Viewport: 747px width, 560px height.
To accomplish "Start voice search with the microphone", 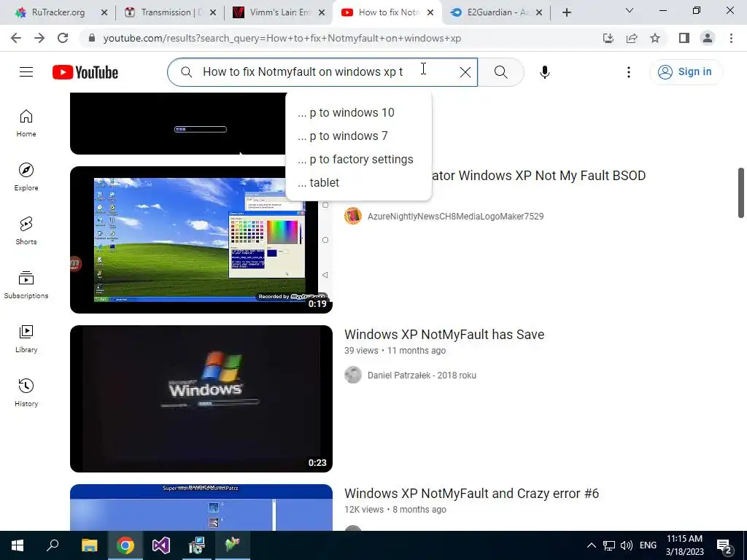I will pyautogui.click(x=544, y=72).
